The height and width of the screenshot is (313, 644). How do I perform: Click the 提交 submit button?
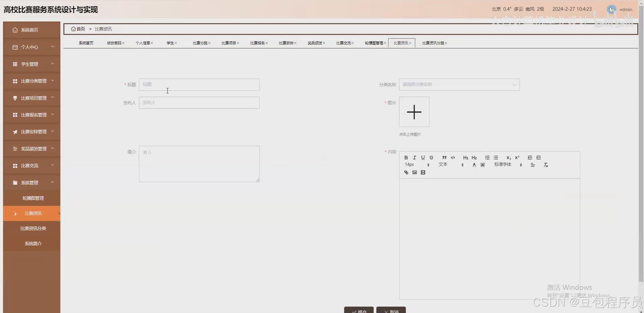[x=359, y=310]
